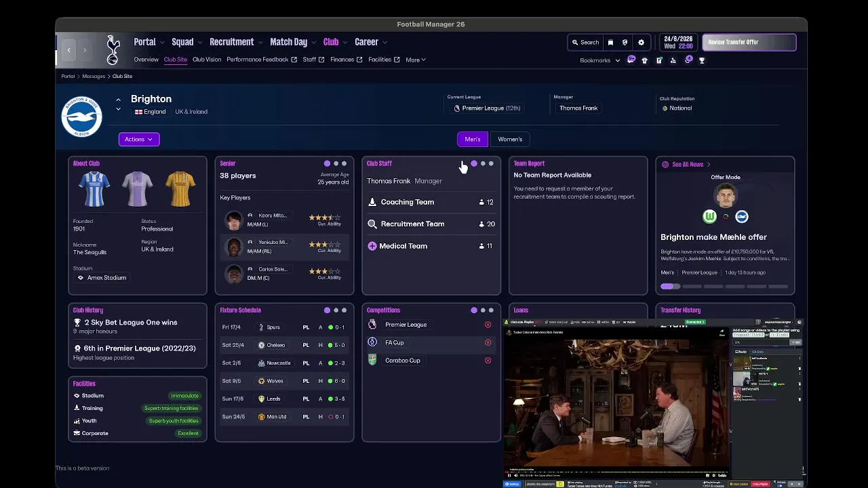Select second page dot in Club Staff card
The width and height of the screenshot is (868, 488).
point(483,163)
